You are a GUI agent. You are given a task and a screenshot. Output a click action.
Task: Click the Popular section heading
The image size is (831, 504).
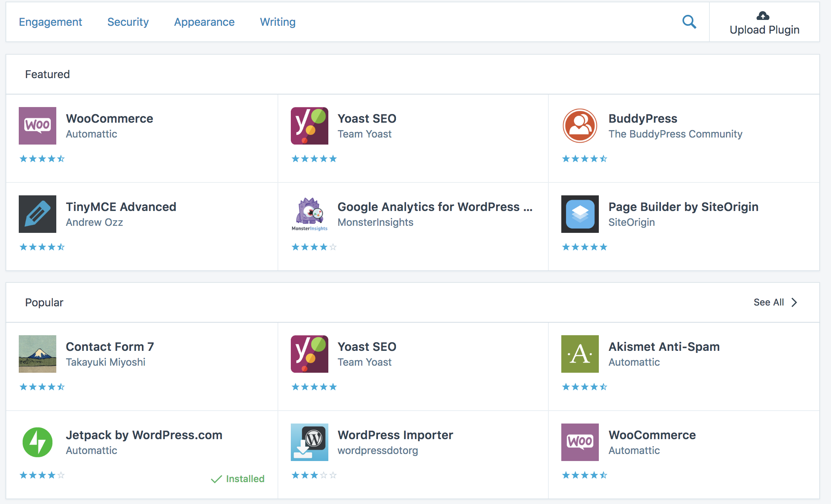point(44,302)
